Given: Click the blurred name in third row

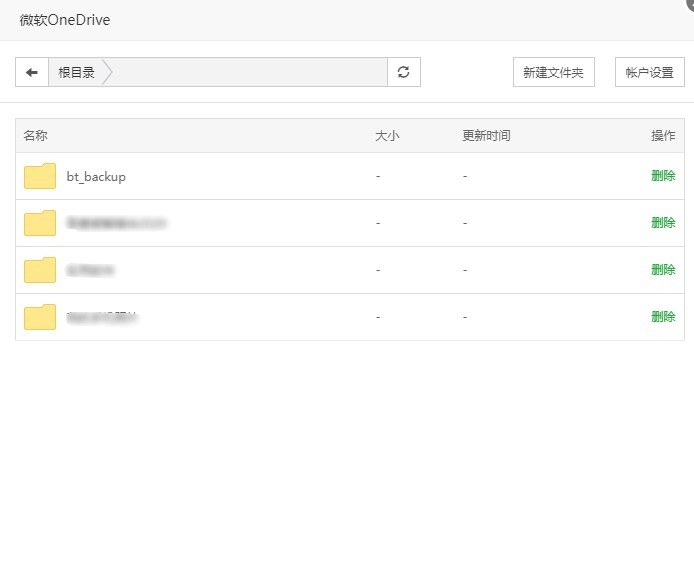Looking at the screenshot, I should coord(90,270).
